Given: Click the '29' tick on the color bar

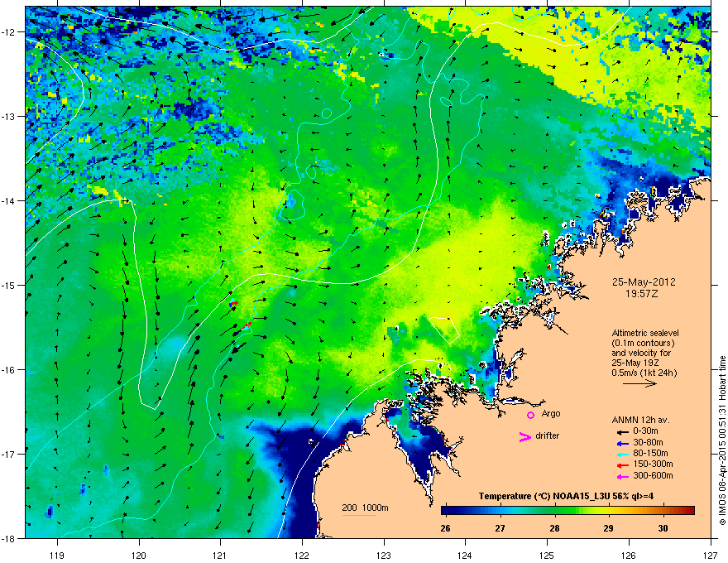Looking at the screenshot, I should tap(609, 528).
